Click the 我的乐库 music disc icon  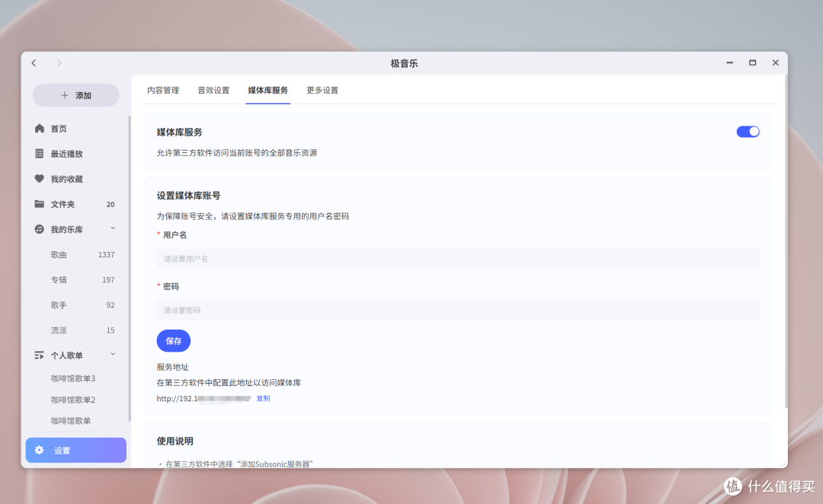pos(40,229)
